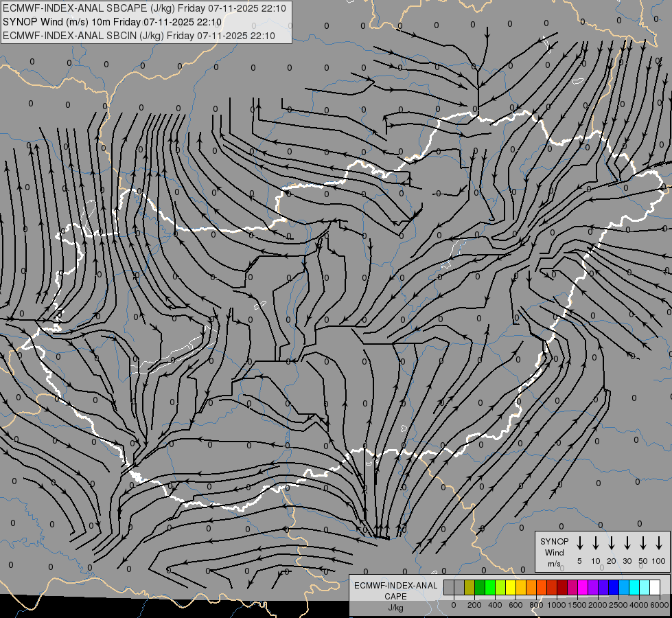Click the 1500 tick label on the CAPE scale

[x=577, y=605]
